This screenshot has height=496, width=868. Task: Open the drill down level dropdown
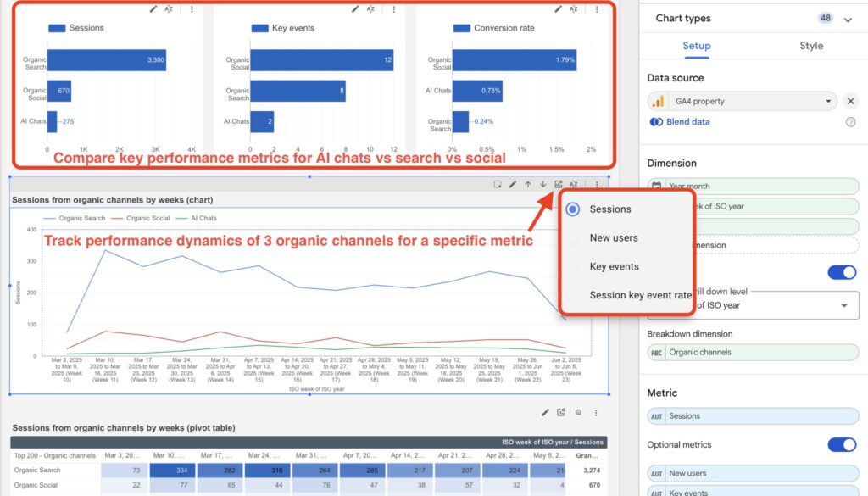(843, 304)
